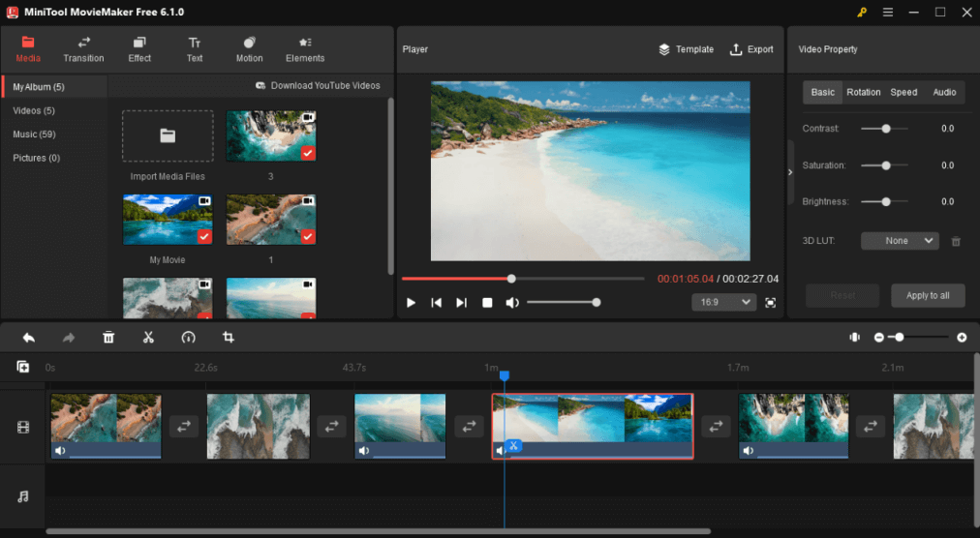This screenshot has width=980, height=538.
Task: Remove the 3D LUT with trash icon
Action: point(956,241)
